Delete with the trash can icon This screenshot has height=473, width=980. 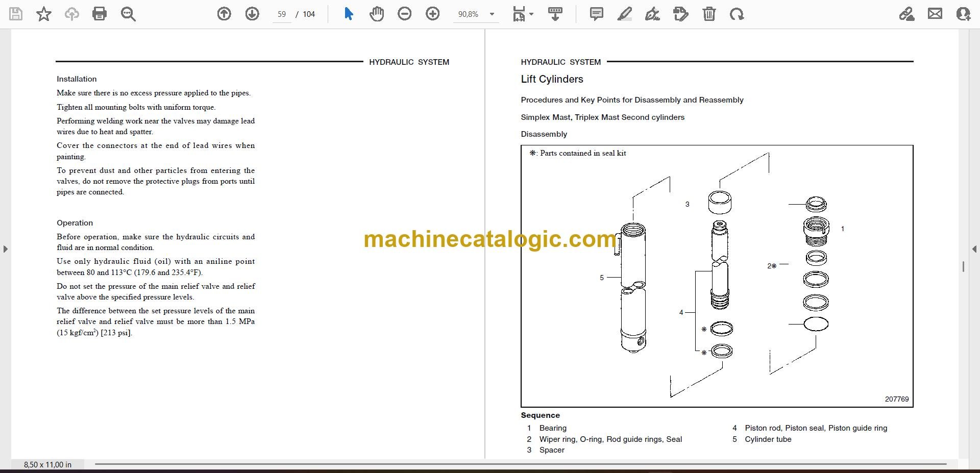(709, 14)
